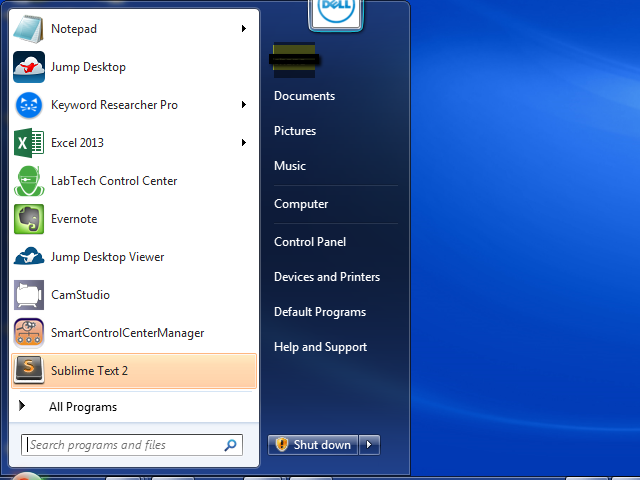Screen dimensions: 640x480
Task: Open Default Programs
Action: click(x=320, y=312)
